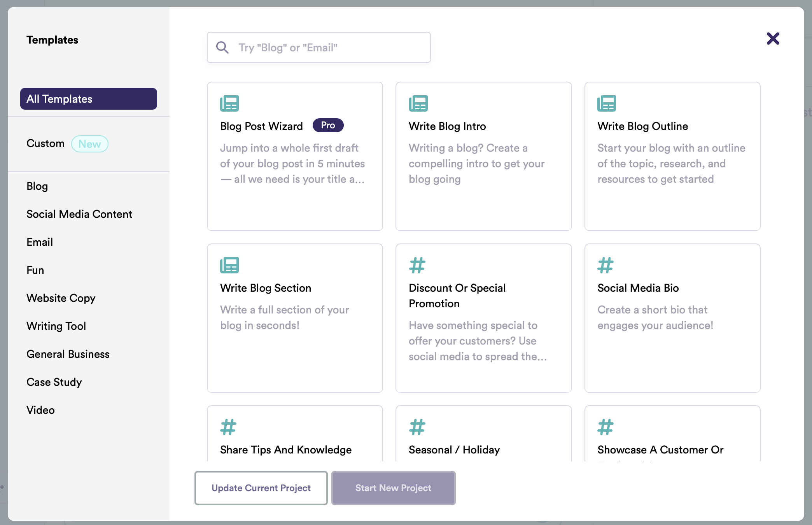Click Start New Project
The image size is (812, 525).
click(393, 488)
